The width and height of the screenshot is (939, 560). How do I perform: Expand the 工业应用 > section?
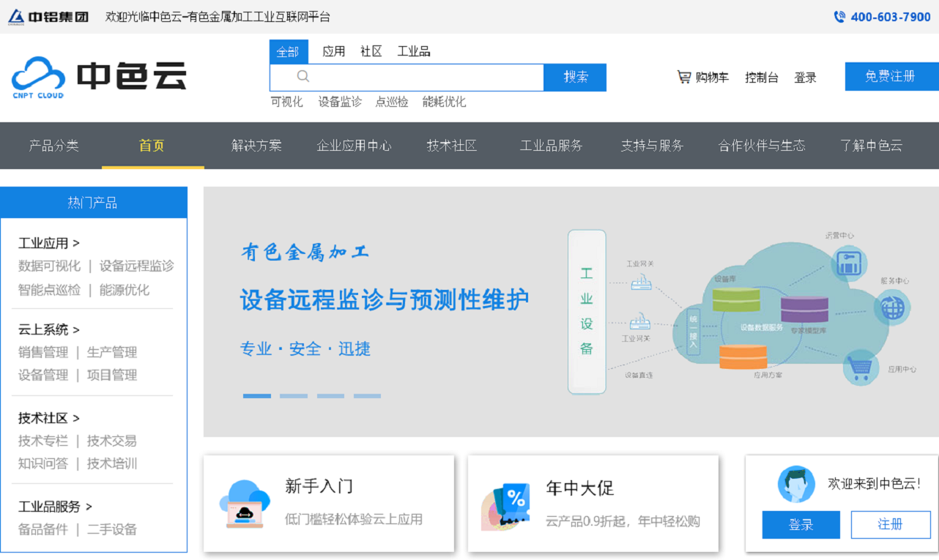pyautogui.click(x=49, y=243)
